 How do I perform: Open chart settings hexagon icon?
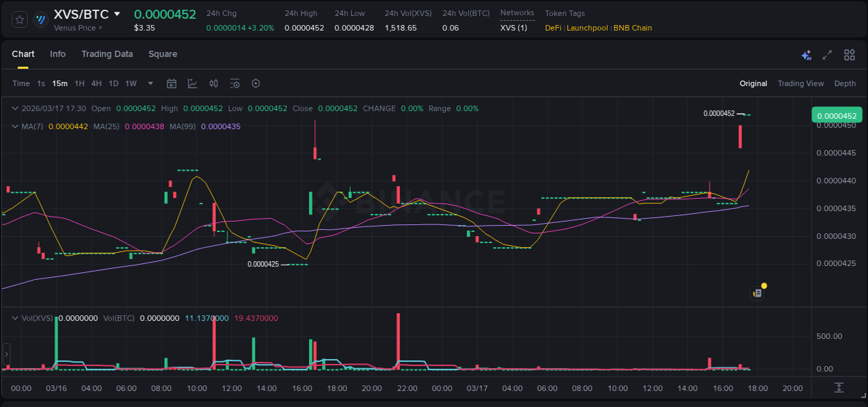(x=256, y=83)
